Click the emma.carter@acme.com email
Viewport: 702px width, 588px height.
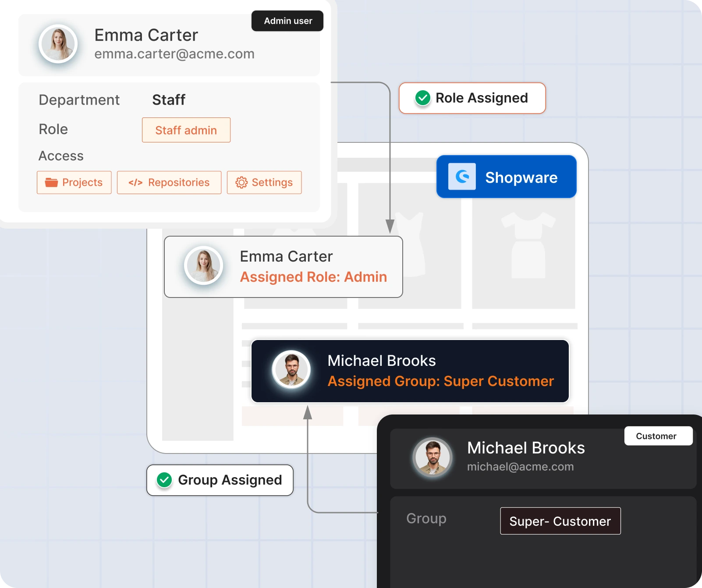click(174, 54)
